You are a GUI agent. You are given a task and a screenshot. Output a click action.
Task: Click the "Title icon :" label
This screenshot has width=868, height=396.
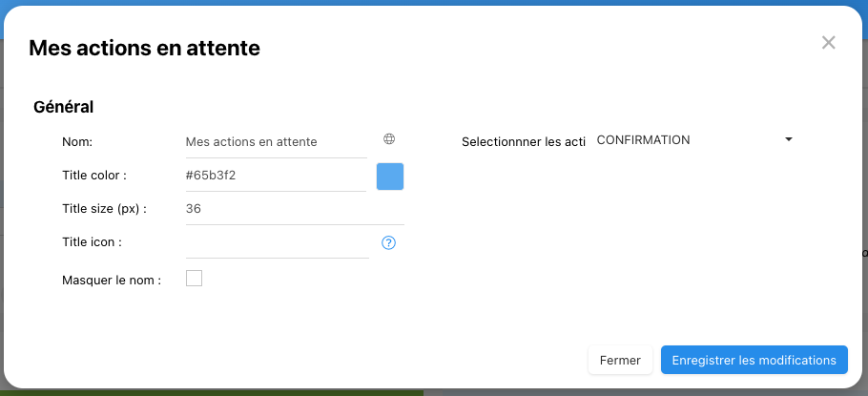[x=92, y=242]
